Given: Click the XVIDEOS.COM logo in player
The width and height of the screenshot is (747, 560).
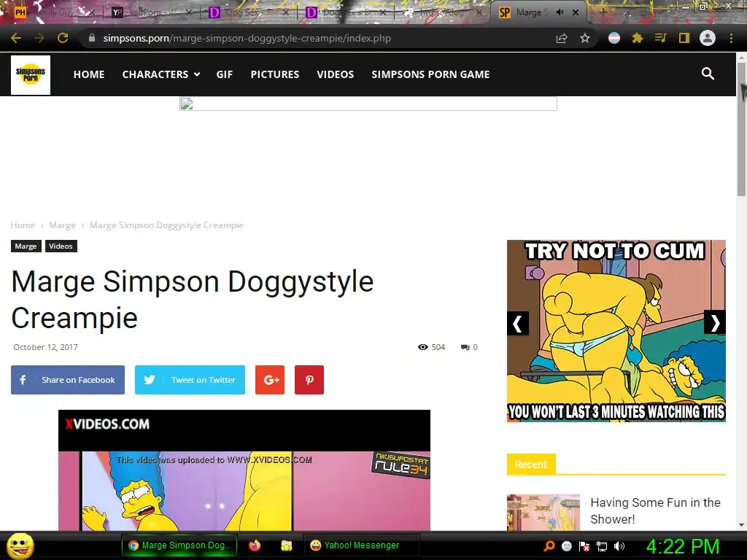Looking at the screenshot, I should pyautogui.click(x=107, y=424).
